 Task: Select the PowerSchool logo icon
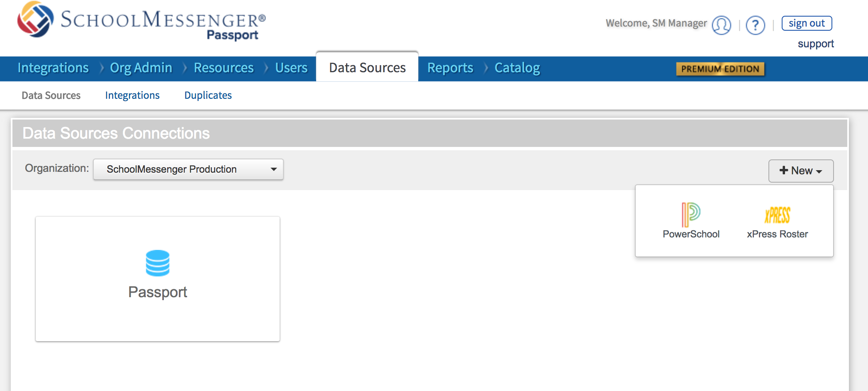(691, 214)
